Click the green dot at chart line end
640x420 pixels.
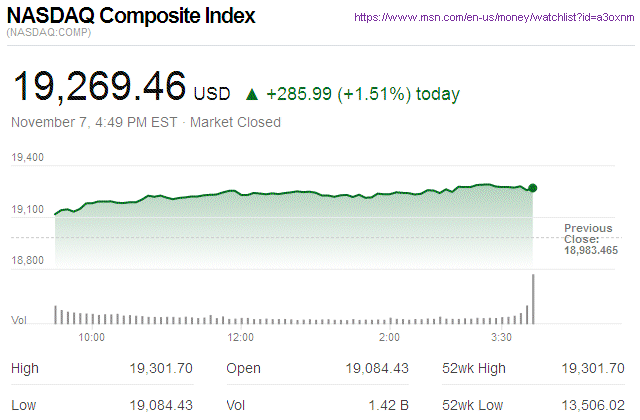coord(533,188)
